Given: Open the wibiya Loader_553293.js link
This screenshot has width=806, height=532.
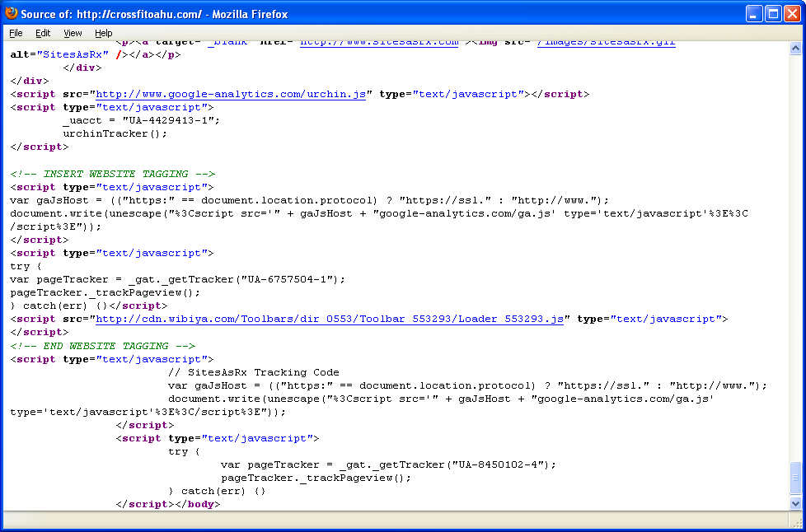Looking at the screenshot, I should [330, 319].
